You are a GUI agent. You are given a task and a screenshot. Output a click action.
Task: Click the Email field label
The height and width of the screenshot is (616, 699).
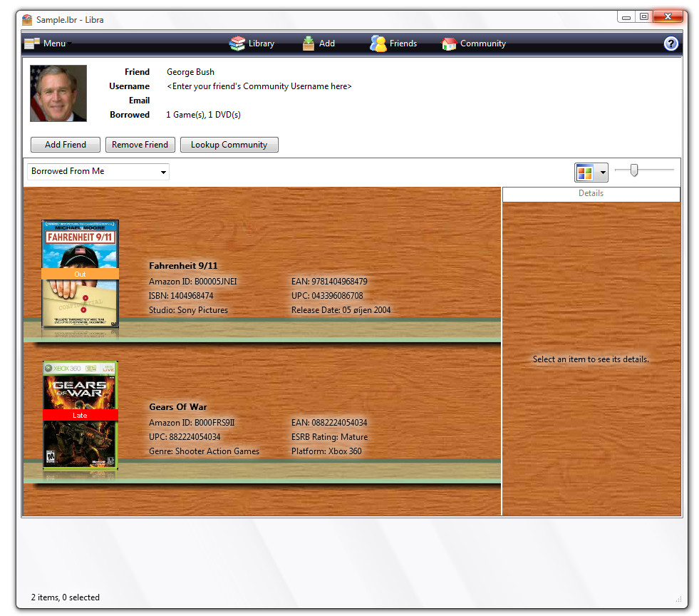(x=140, y=101)
